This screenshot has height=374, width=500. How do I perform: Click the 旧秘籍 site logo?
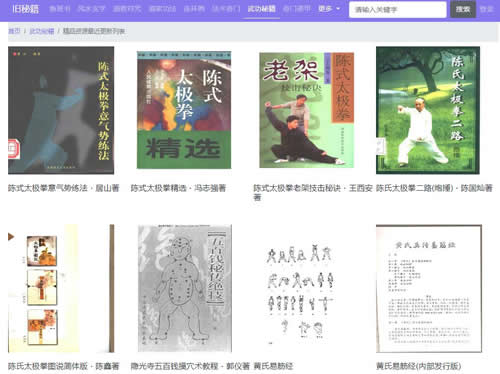(25, 9)
